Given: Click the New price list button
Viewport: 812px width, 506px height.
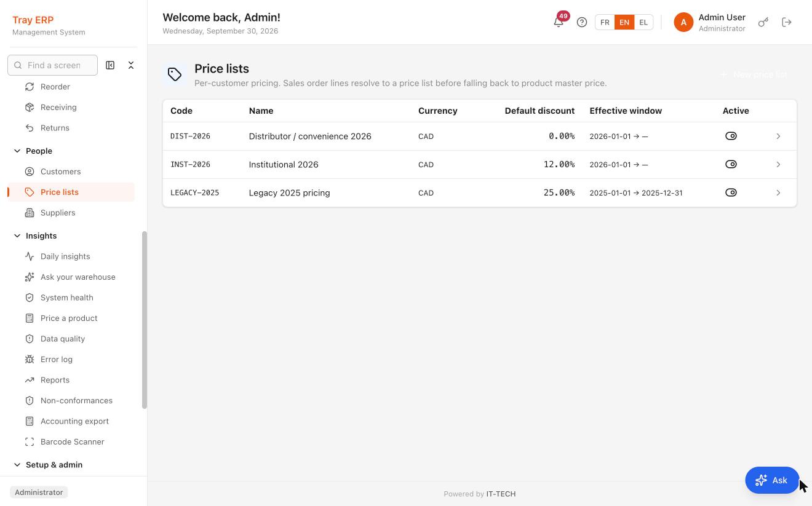Looking at the screenshot, I should click(754, 74).
